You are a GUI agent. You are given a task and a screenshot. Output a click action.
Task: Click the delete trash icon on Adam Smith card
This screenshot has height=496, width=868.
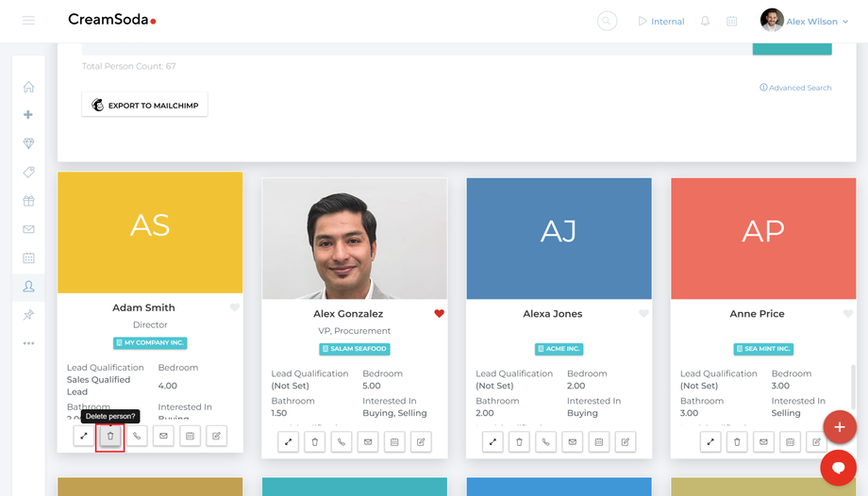point(110,436)
